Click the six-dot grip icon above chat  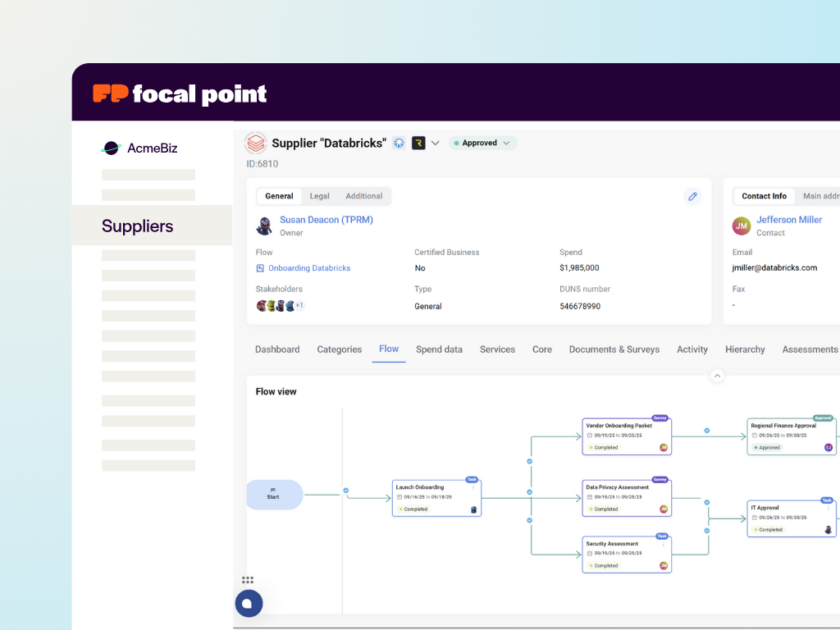(248, 580)
